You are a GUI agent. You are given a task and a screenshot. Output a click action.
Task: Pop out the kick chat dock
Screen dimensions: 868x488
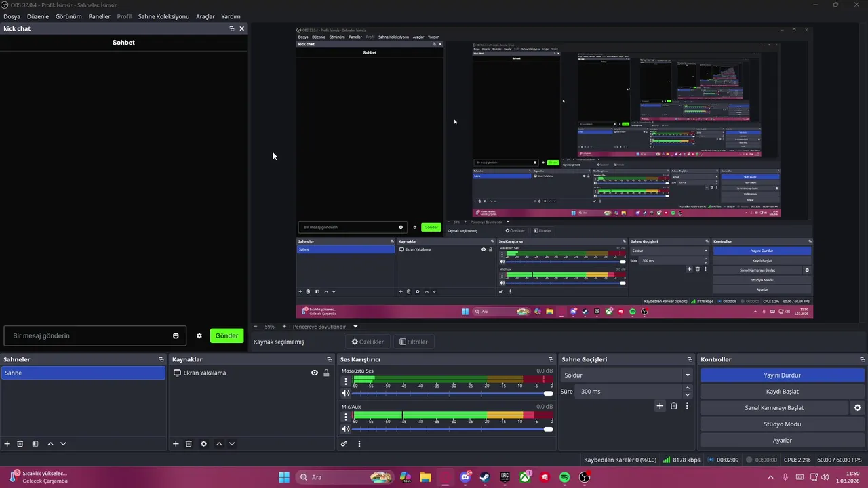coord(232,28)
